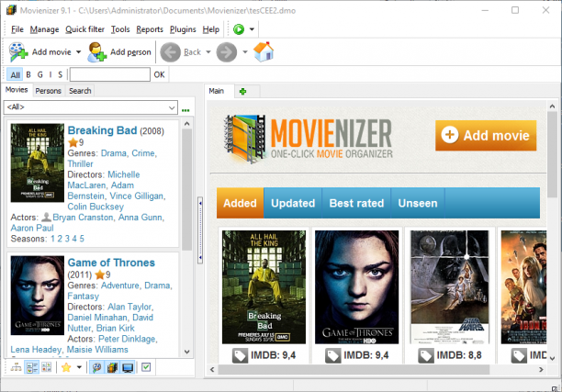Click the tag icon under Star Wars

click(x=426, y=355)
